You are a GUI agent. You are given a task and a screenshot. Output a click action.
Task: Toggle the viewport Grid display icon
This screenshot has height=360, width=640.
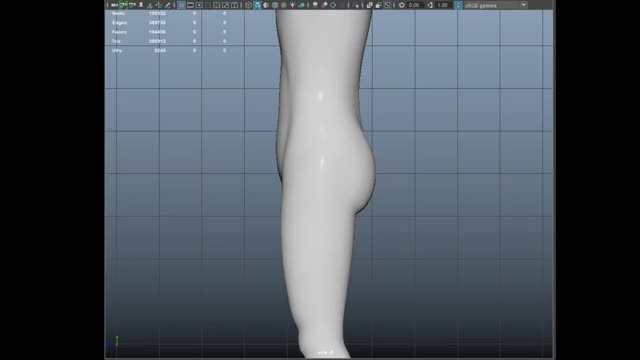181,5
